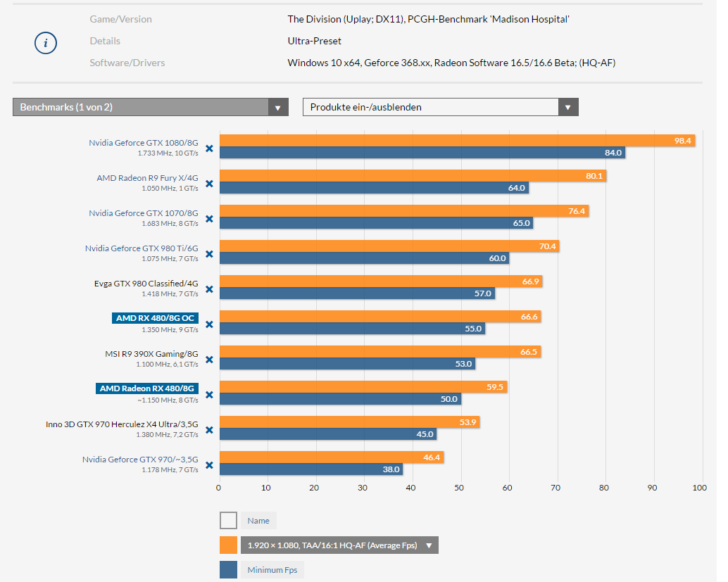
Task: Open the Benchmarks (1 von 2) dropdown
Action: pyautogui.click(x=151, y=107)
